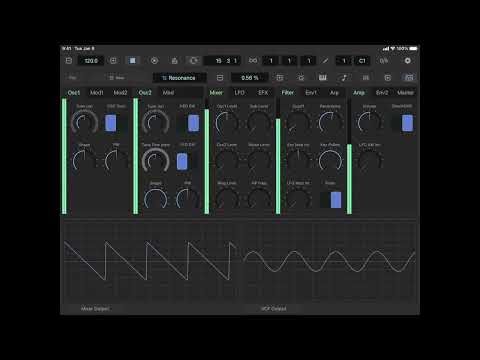Open the Mod tab beside Osc2
Screen dimensions: 480x360
pos(168,93)
